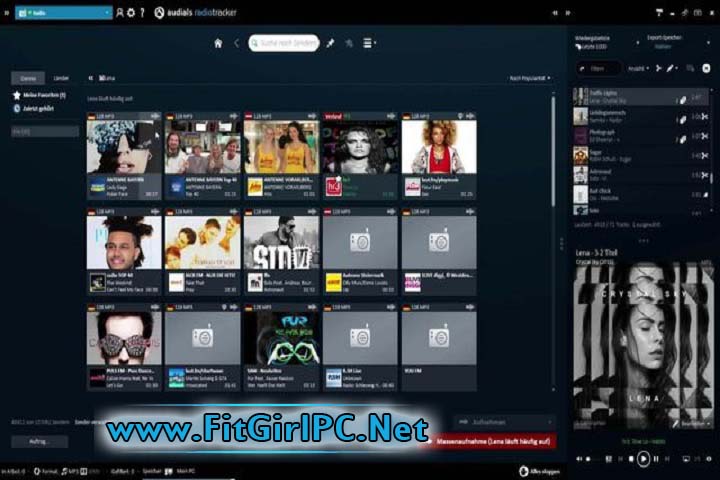Switch to the Länder tab
Viewport: 720px width, 480px height.
coord(61,78)
